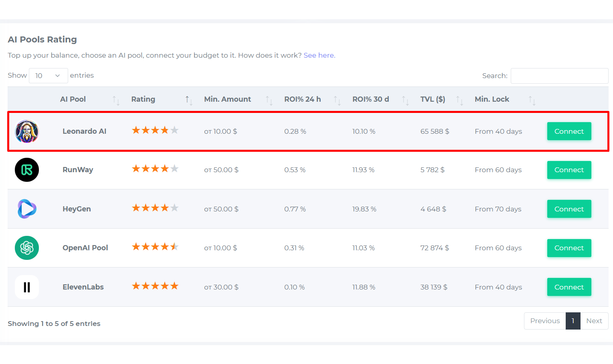Click the Min. Lock column header
613x364 pixels.
pos(492,99)
